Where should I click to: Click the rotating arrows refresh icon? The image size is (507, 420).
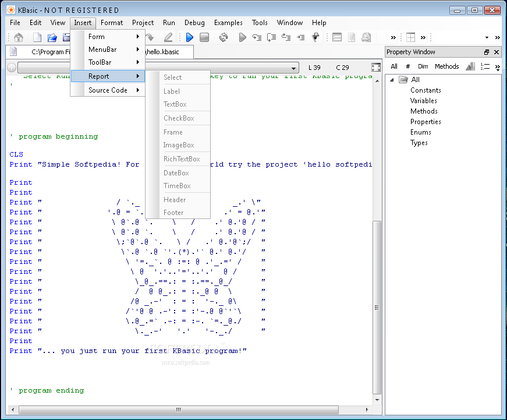223,37
